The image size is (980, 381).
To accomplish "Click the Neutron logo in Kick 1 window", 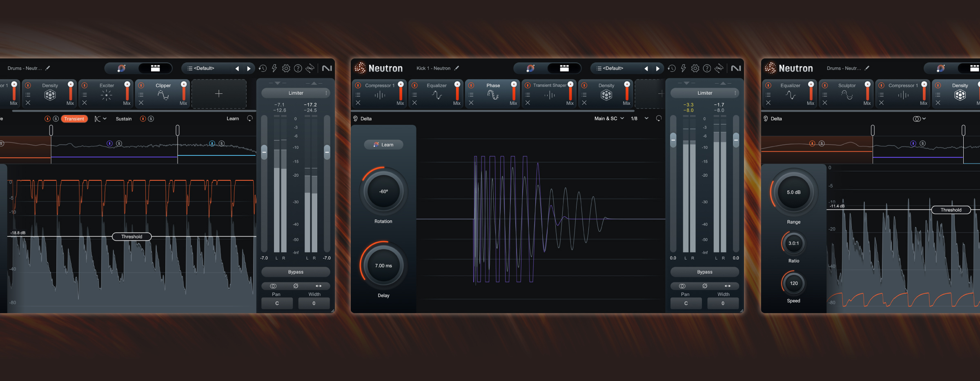I will [378, 68].
